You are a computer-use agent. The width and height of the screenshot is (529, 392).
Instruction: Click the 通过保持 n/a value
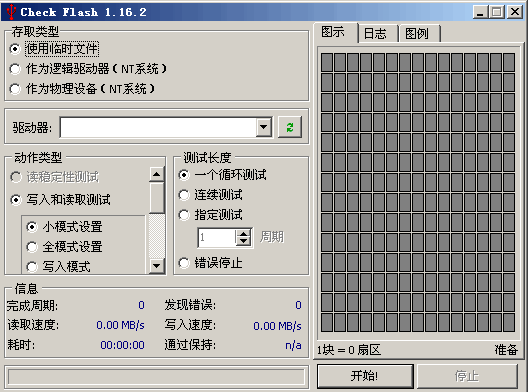[x=293, y=345]
